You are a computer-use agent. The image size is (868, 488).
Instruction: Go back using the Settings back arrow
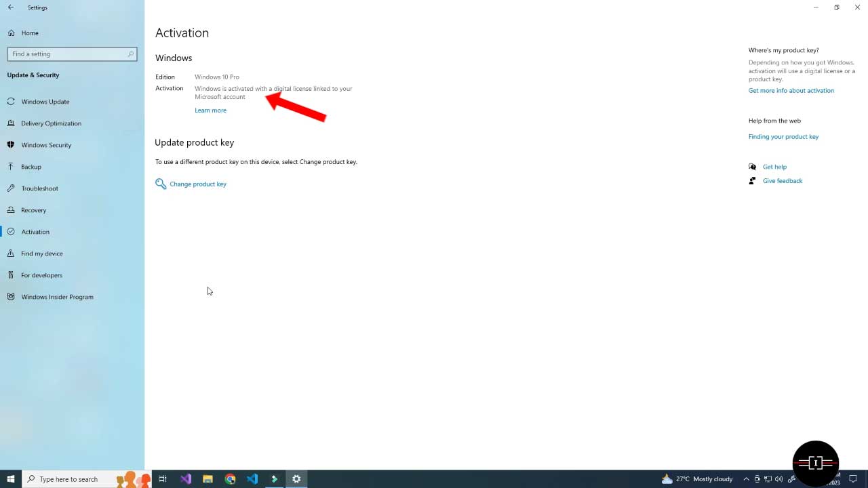pyautogui.click(x=10, y=7)
